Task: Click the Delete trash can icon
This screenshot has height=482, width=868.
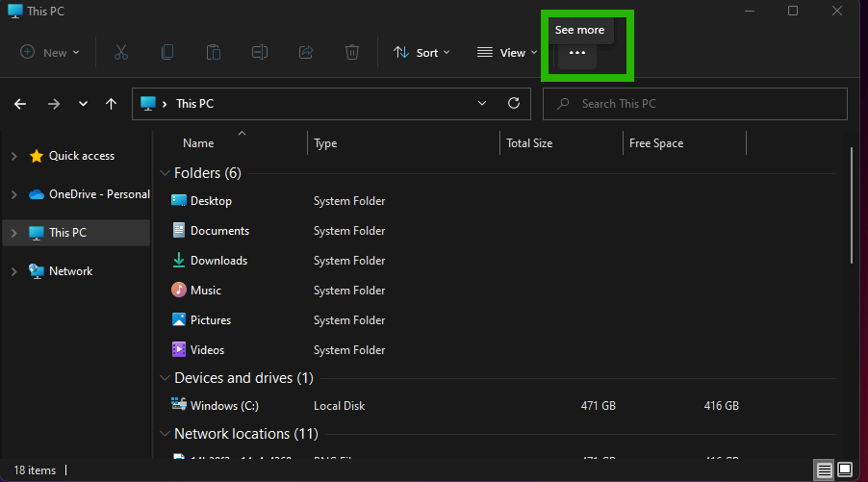Action: coord(352,53)
